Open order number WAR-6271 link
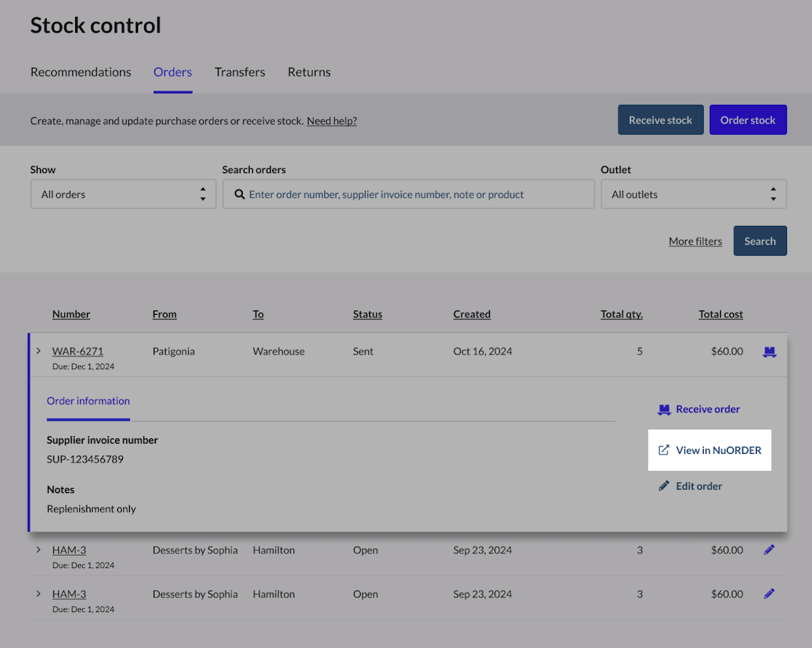 click(x=78, y=352)
